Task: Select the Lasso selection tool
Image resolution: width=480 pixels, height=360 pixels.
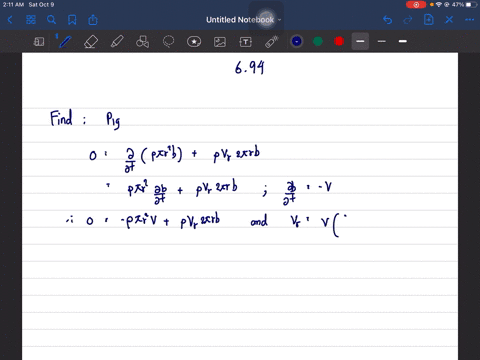Action: coord(168,42)
